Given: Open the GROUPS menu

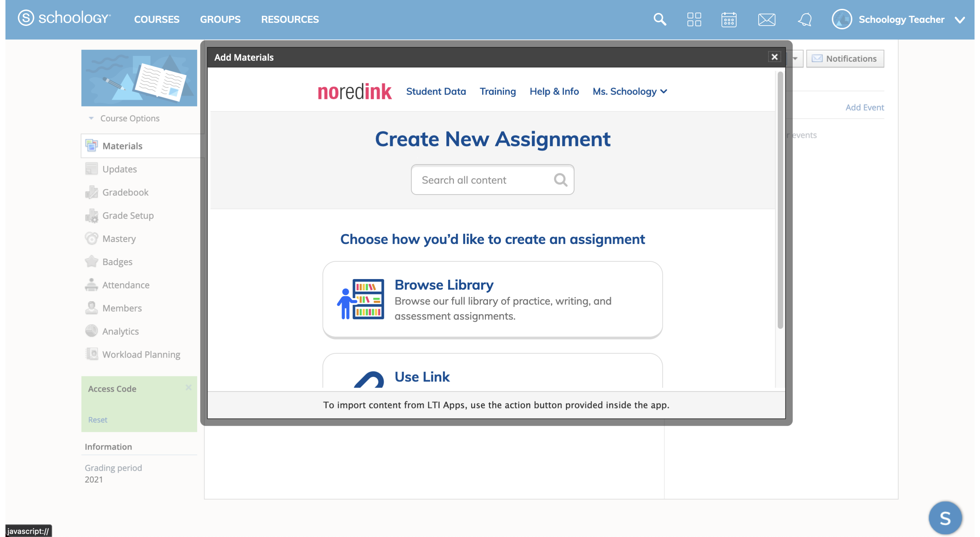Looking at the screenshot, I should pos(220,19).
